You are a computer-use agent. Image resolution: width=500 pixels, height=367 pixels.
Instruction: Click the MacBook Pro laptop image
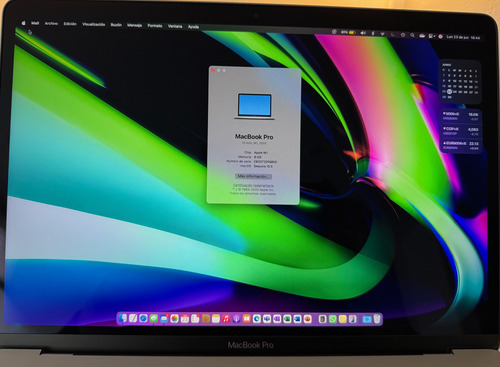coord(255,106)
